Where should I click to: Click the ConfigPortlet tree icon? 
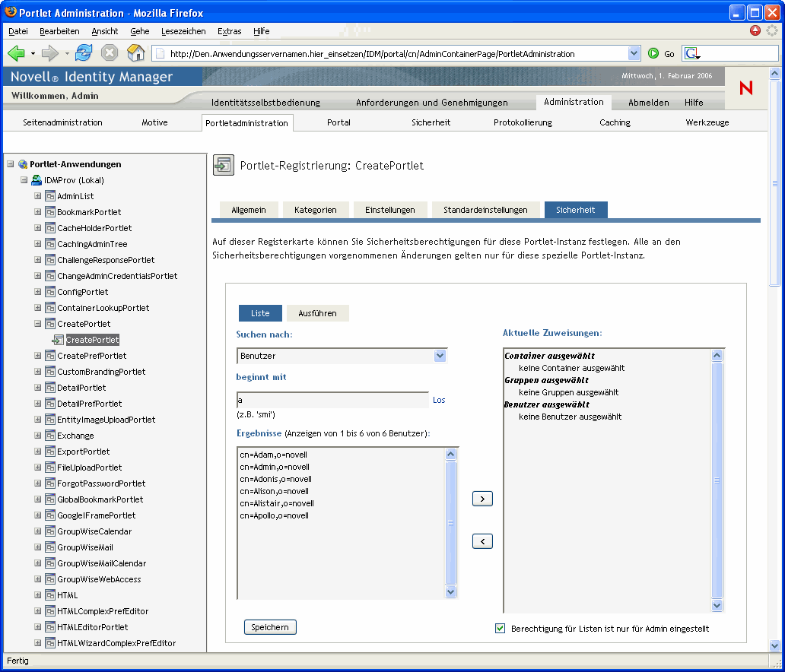(x=49, y=292)
